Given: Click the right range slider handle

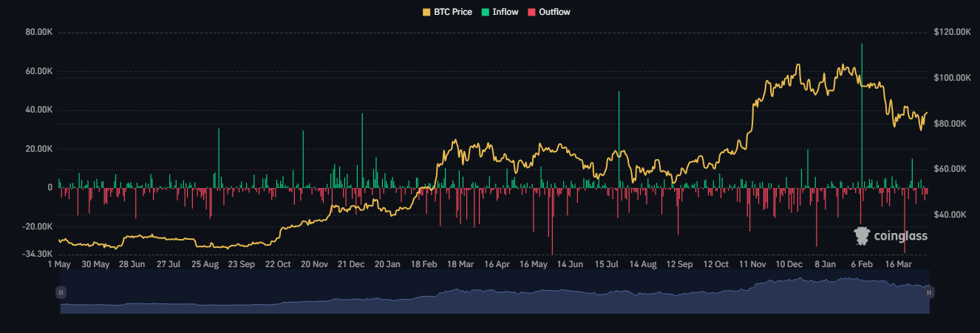Looking at the screenshot, I should pos(930,292).
